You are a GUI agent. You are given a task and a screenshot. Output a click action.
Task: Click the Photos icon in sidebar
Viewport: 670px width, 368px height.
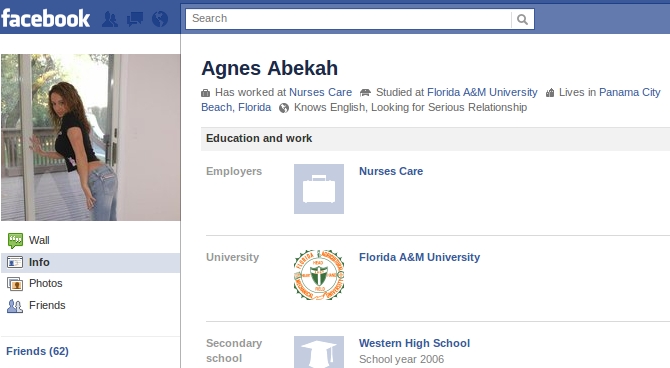pyautogui.click(x=15, y=284)
